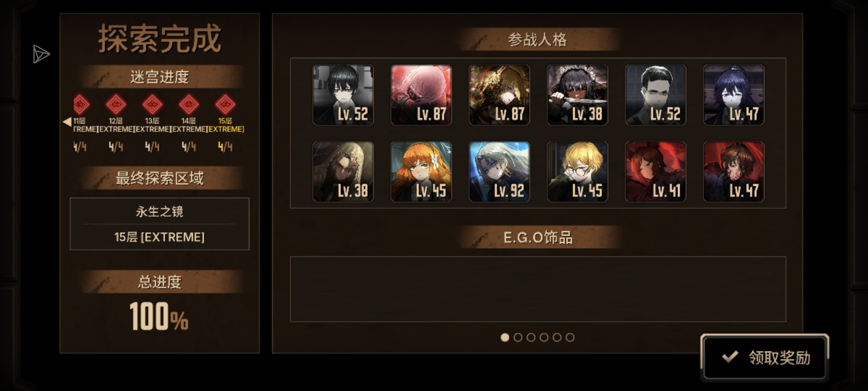The image size is (868, 391).
Task: Click the 永生之镜 15层 EXTREME box
Action: [159, 224]
